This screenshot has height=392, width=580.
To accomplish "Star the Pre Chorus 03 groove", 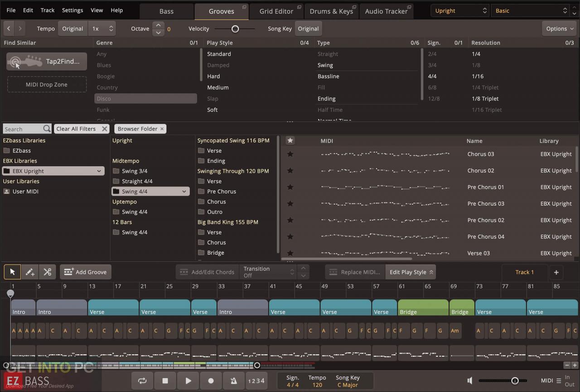I will coord(290,203).
